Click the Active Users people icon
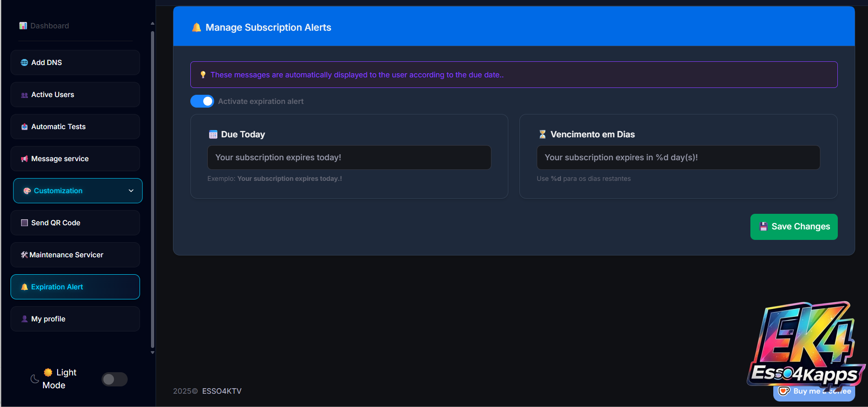The width and height of the screenshot is (868, 407). click(x=24, y=95)
